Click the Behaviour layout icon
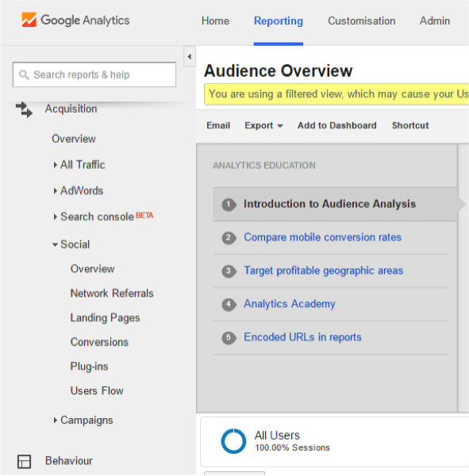Screen dimensions: 469x476 [x=24, y=462]
